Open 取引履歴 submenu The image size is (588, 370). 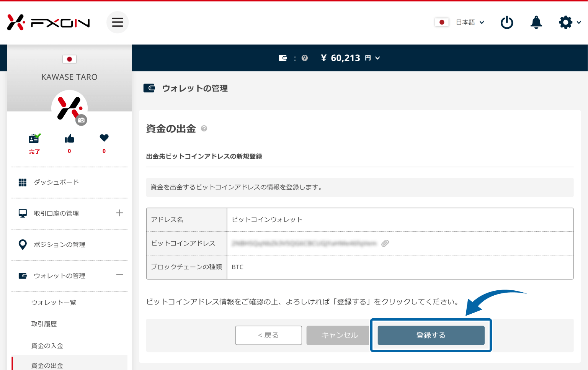[x=44, y=324]
